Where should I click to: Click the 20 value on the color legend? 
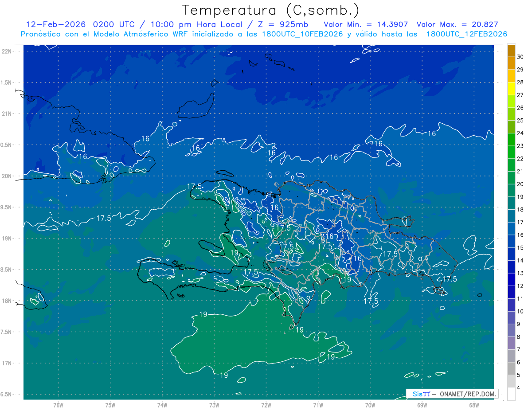[x=520, y=184]
